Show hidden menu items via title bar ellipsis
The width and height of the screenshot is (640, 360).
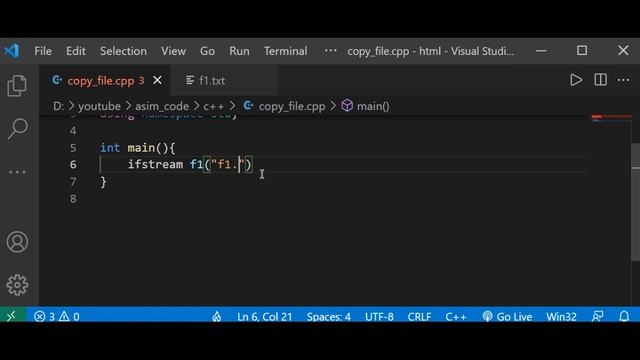[330, 51]
